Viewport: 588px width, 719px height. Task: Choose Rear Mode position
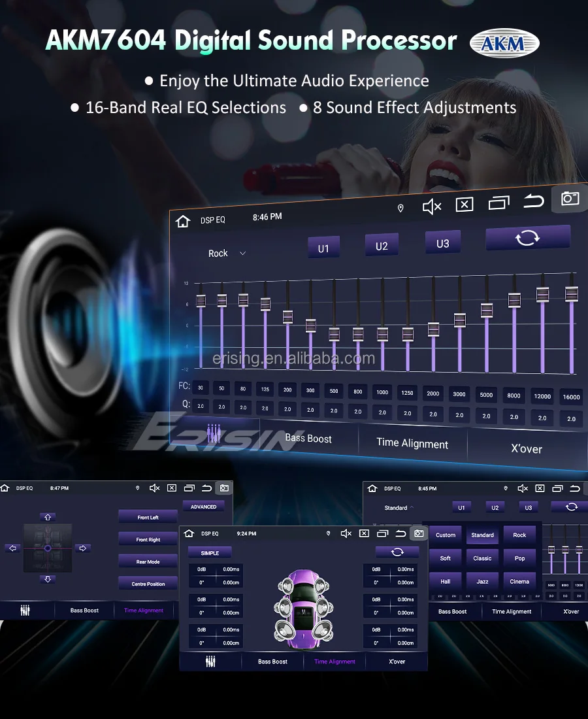coord(148,561)
